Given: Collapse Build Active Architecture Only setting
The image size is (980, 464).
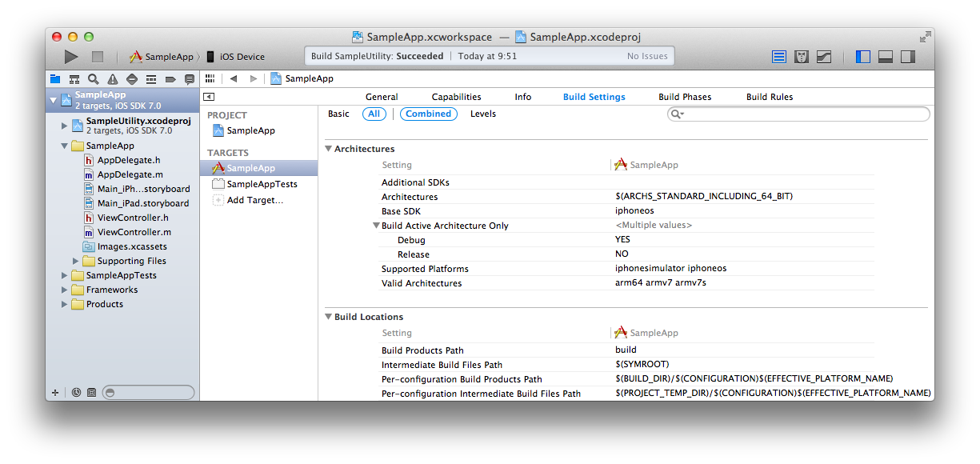Looking at the screenshot, I should click(x=376, y=226).
